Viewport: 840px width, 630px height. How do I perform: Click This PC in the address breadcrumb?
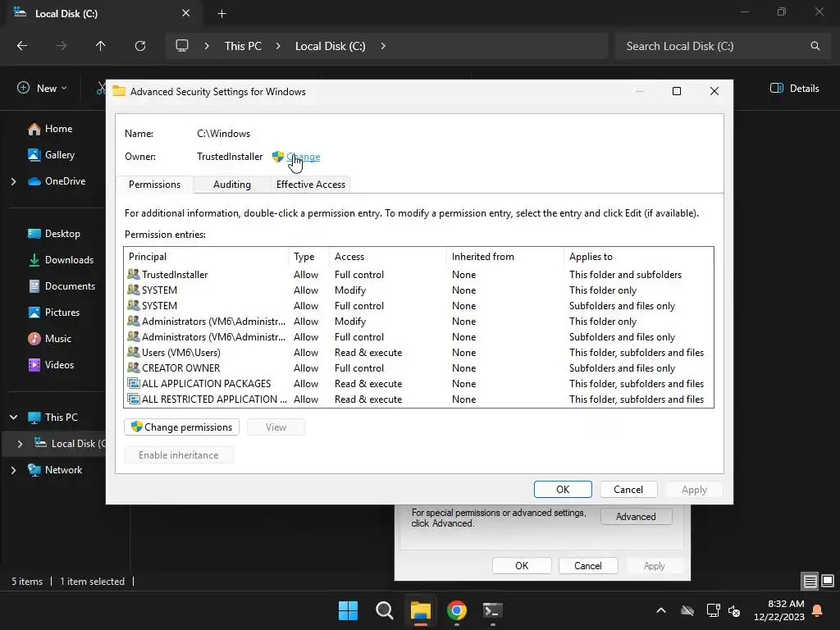tap(243, 46)
